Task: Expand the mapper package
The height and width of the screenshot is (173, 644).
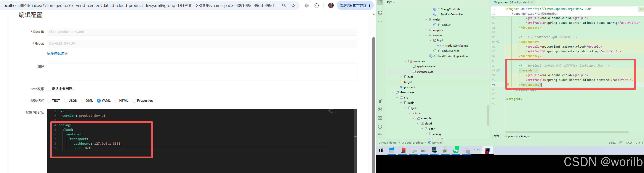Action: 426,30
